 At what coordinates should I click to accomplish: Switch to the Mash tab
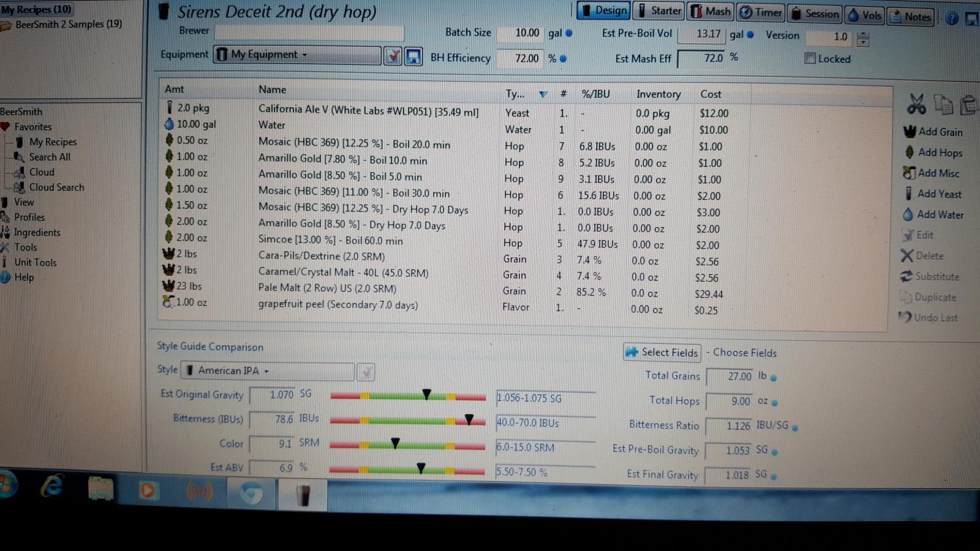(710, 12)
